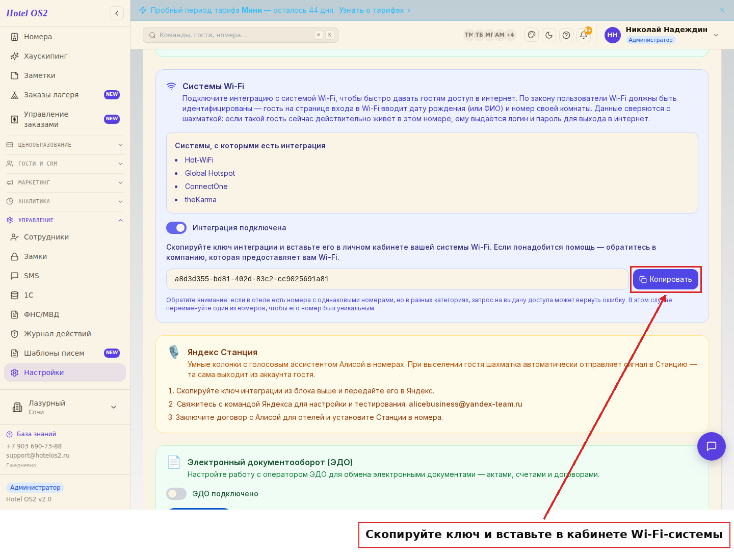734x560 pixels.
Task: Open SMS settings in sidebar
Action: pos(65,276)
